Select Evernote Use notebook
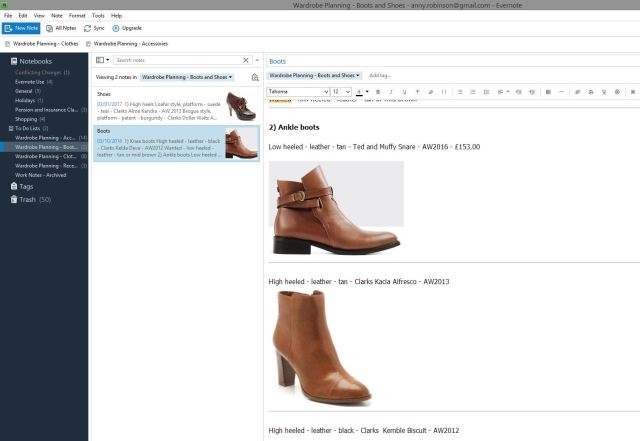This screenshot has width=640, height=441. point(34,82)
